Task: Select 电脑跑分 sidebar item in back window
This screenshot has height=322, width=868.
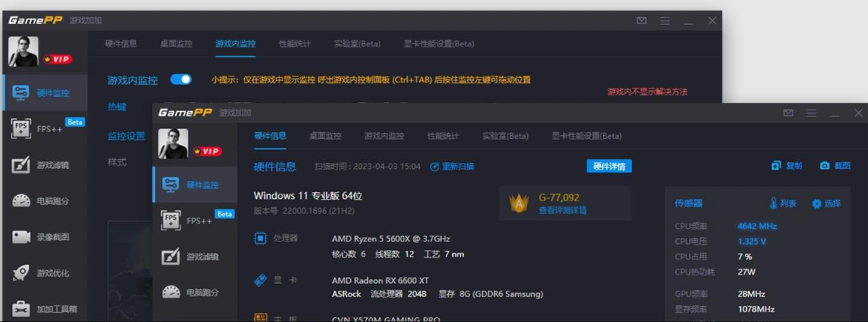Action: click(45, 201)
